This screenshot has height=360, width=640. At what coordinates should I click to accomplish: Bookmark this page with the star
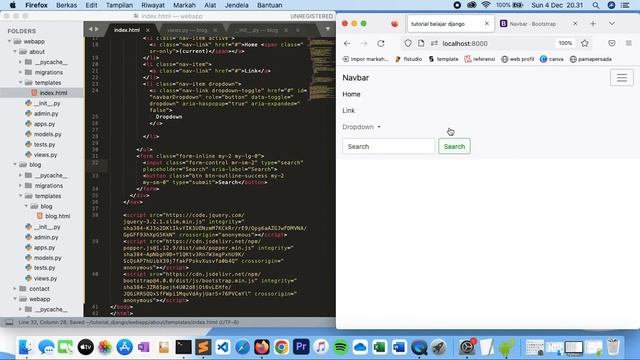584,43
